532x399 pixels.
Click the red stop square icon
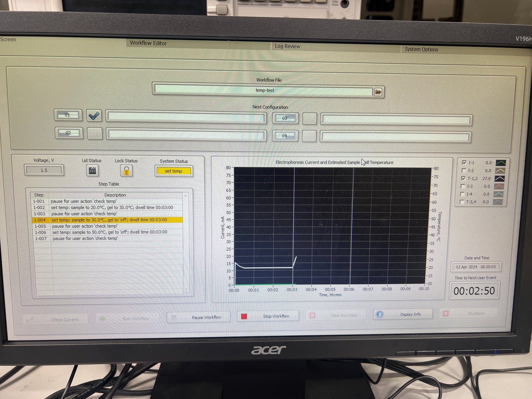244,316
